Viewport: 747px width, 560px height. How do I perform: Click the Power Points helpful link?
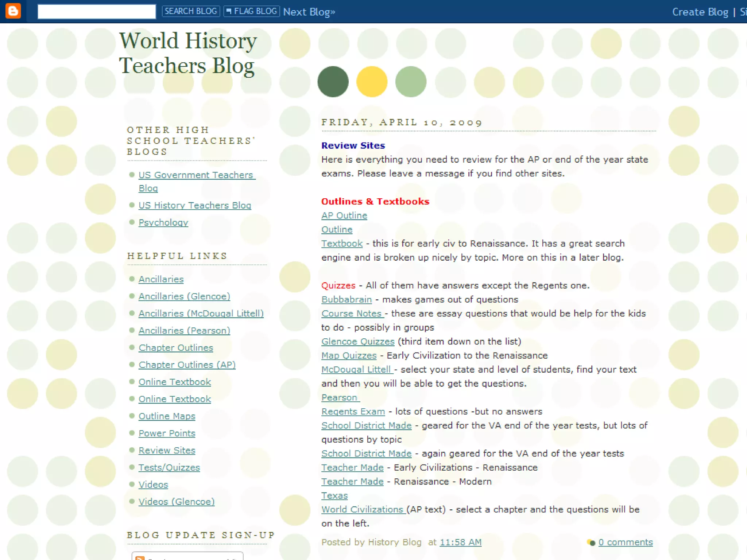click(167, 433)
